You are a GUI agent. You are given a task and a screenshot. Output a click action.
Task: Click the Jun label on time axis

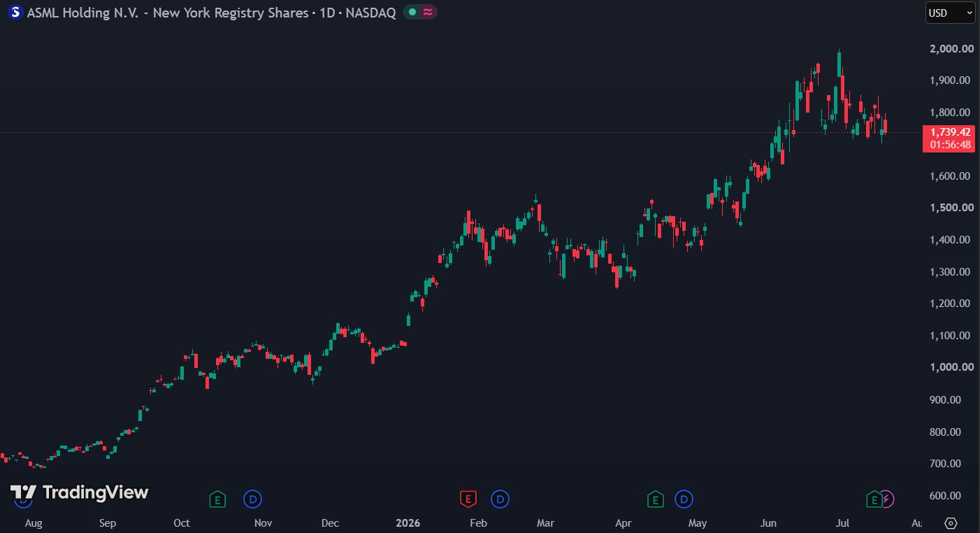pyautogui.click(x=768, y=523)
